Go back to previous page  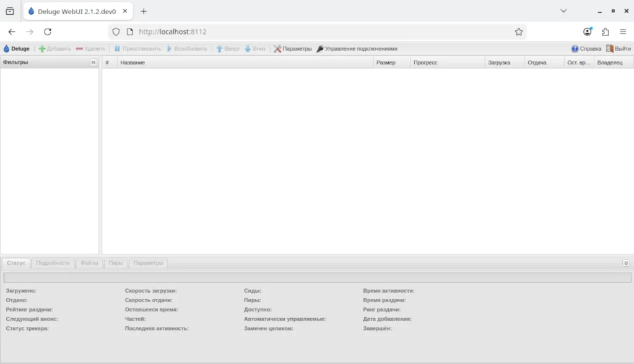[x=12, y=32]
